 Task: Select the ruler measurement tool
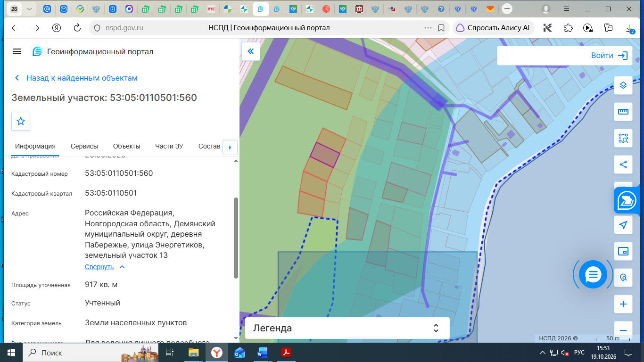623,112
